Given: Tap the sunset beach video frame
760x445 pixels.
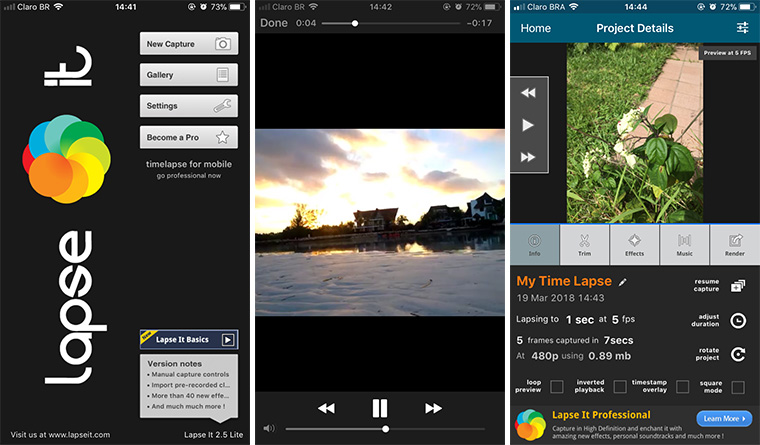Looking at the screenshot, I should (380, 222).
